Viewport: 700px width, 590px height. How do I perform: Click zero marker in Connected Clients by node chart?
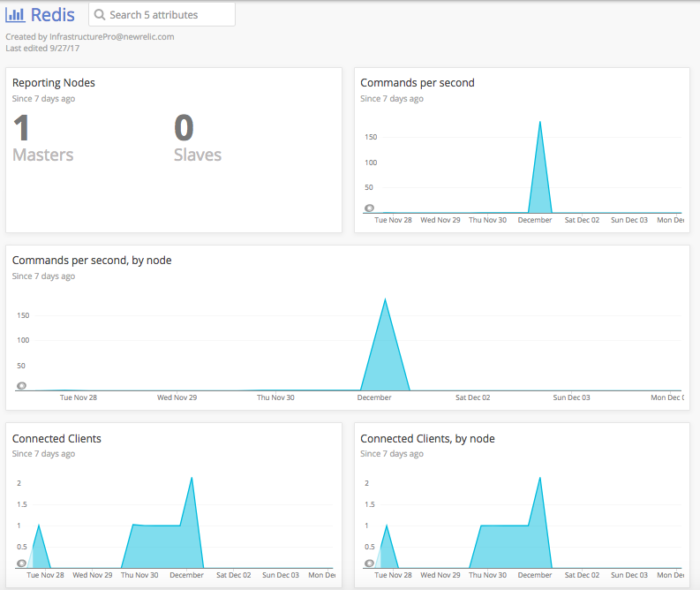tap(369, 563)
